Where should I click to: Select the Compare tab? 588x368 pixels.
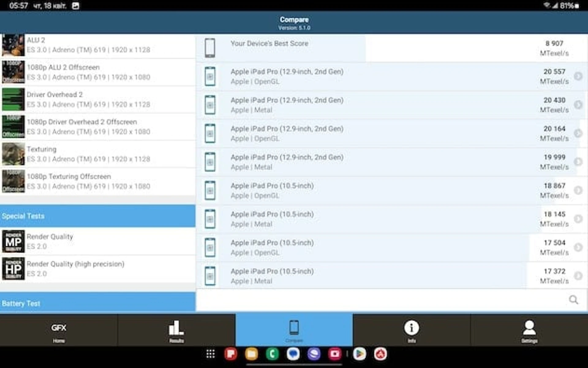294,330
